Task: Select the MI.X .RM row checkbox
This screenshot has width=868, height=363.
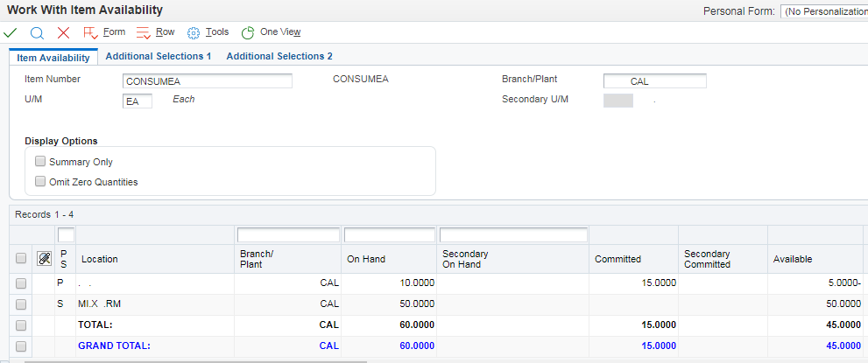Action: pyautogui.click(x=21, y=304)
